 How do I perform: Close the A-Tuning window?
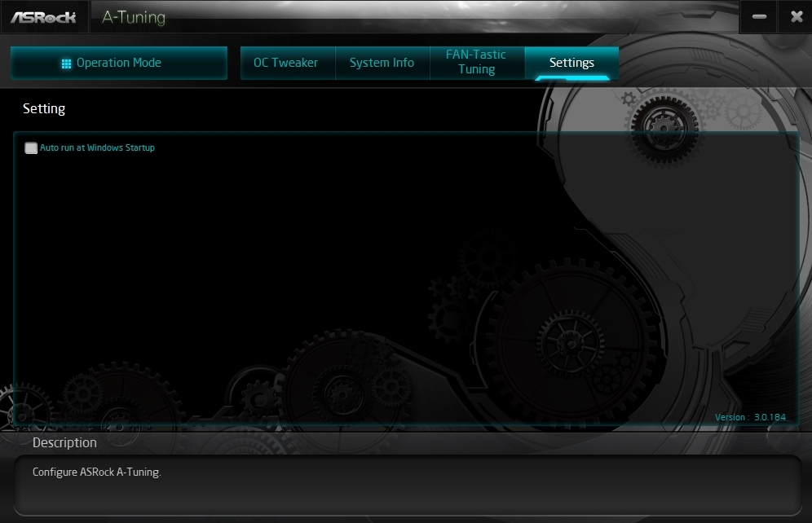pyautogui.click(x=797, y=17)
